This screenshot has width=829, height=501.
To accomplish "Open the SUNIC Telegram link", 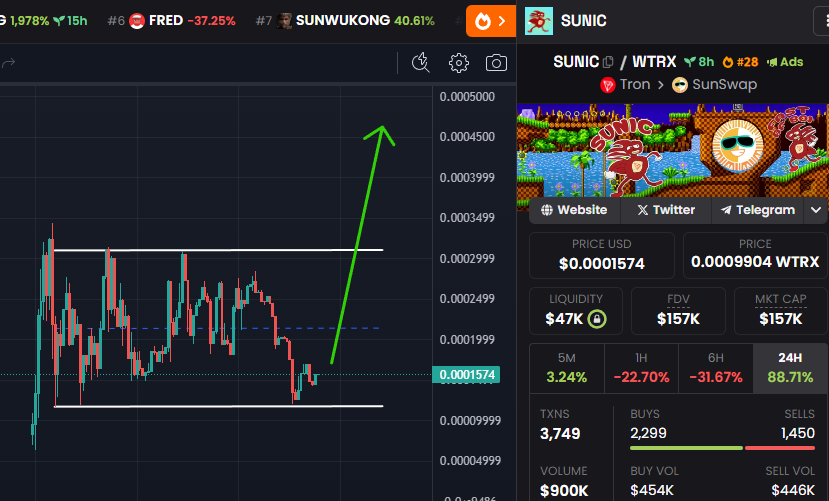I will 758,210.
